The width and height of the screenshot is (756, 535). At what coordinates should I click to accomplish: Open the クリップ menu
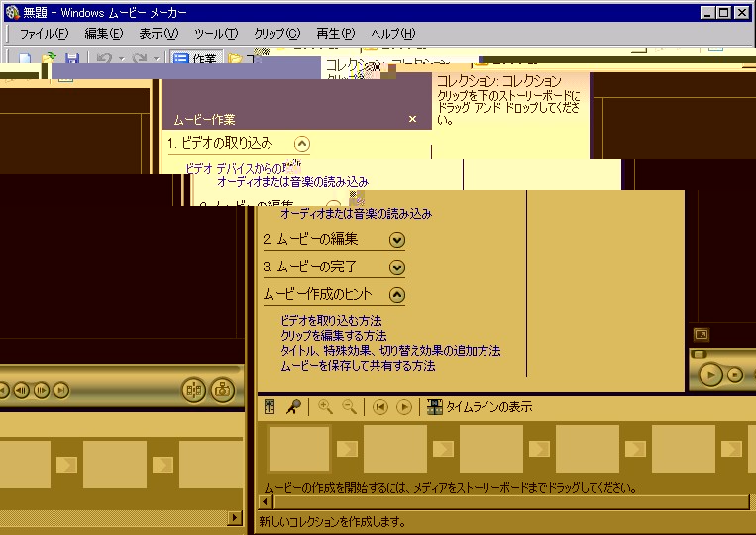pos(276,33)
